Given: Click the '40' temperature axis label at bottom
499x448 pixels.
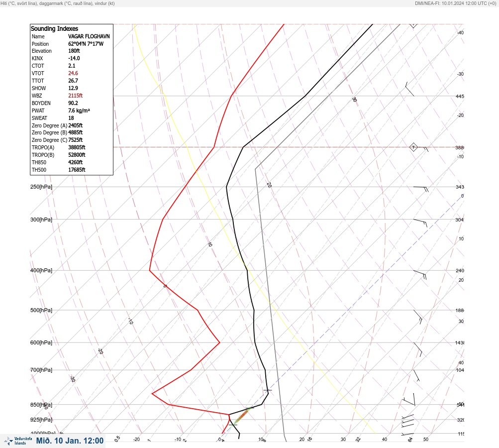Looking at the screenshot, I should click(385, 440).
